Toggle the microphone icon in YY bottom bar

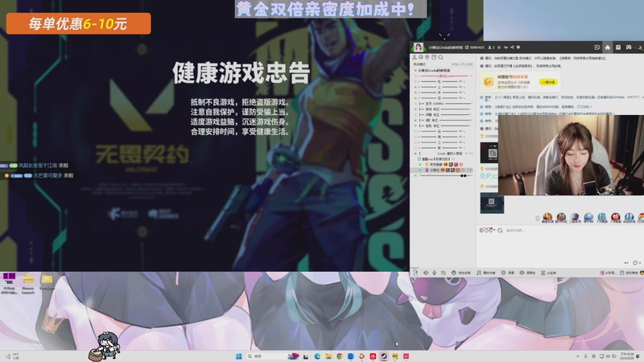click(434, 273)
